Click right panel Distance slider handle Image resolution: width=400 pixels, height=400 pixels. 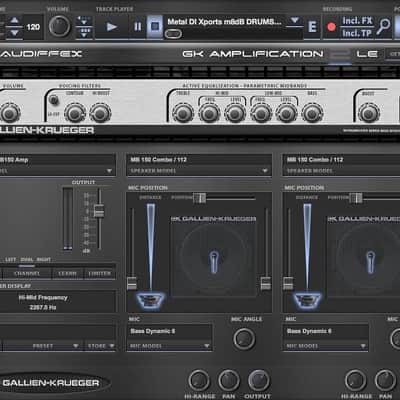288,283
